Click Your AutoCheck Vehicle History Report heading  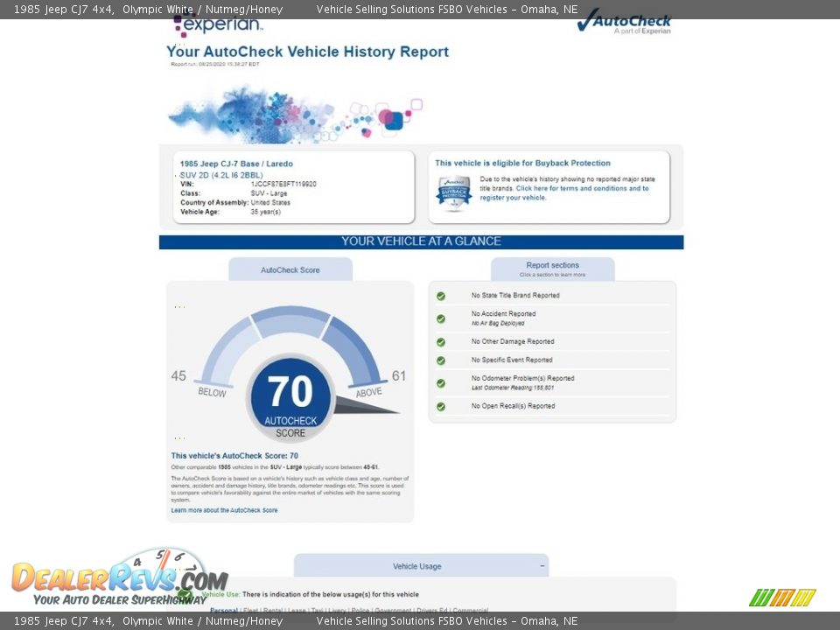(307, 52)
